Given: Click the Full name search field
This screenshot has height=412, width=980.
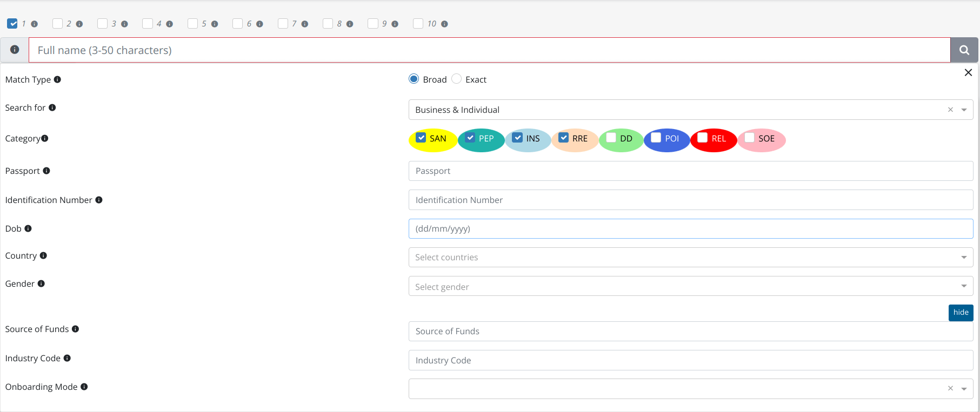Looking at the screenshot, I should tap(490, 50).
